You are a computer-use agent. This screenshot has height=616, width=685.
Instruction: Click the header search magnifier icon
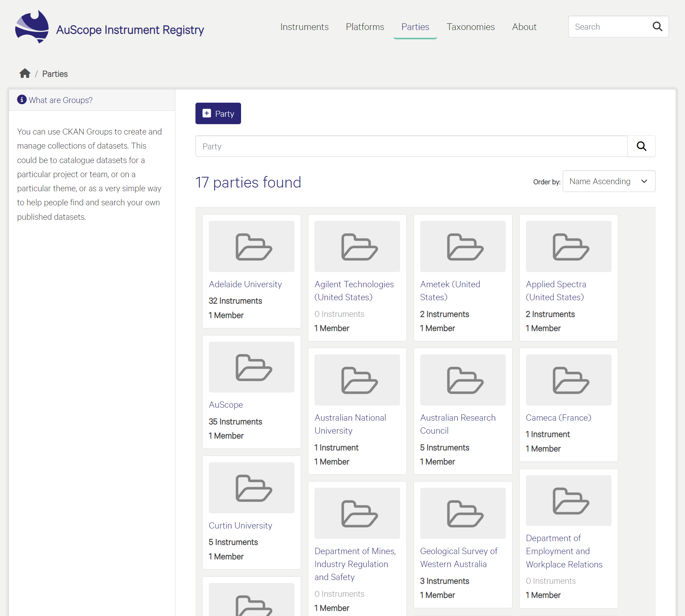pyautogui.click(x=657, y=26)
